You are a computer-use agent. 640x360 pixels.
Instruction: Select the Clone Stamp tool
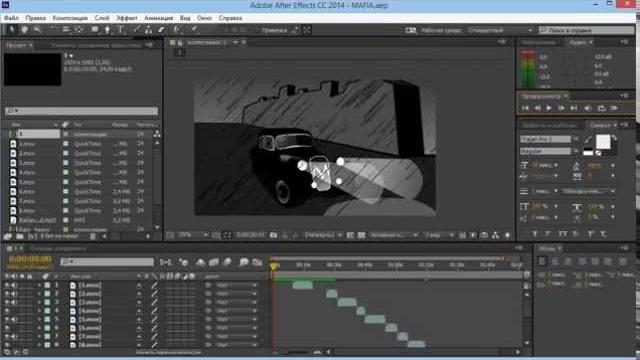[148, 29]
